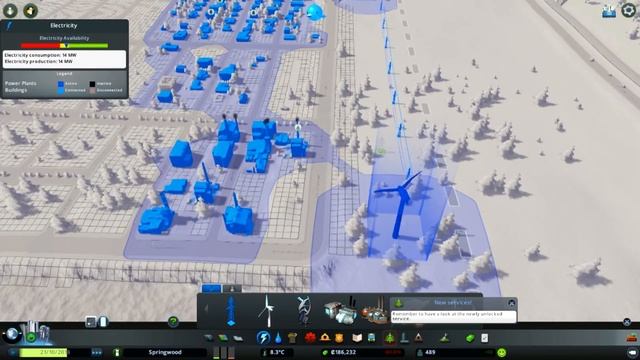Open the Water and Sewage menu
The image size is (640, 360).
click(x=278, y=338)
